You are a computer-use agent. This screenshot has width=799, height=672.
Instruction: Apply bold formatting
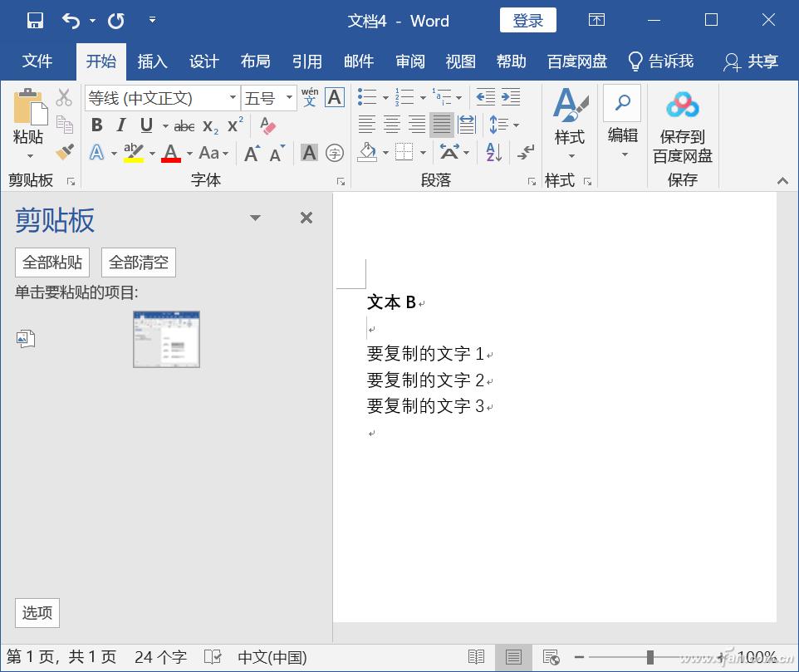tap(96, 125)
